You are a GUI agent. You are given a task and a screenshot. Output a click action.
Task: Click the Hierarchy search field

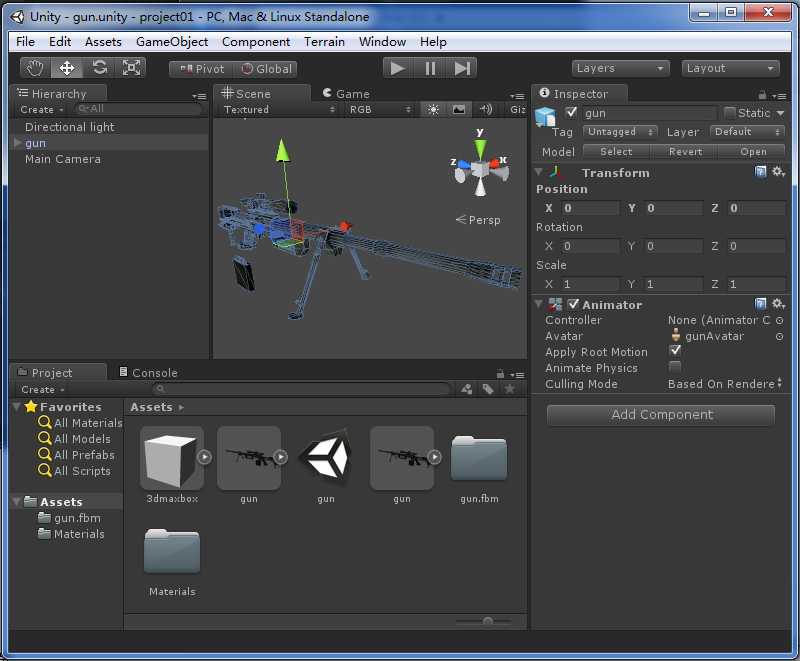(x=138, y=109)
